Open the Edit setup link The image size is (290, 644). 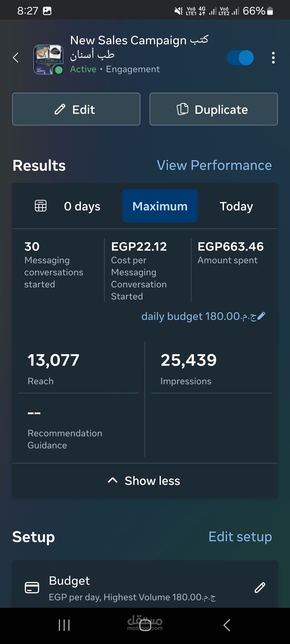pos(240,537)
